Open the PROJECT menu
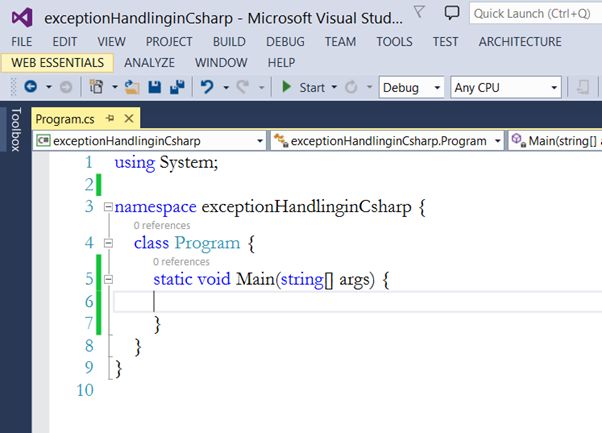The image size is (602, 433). [169, 41]
